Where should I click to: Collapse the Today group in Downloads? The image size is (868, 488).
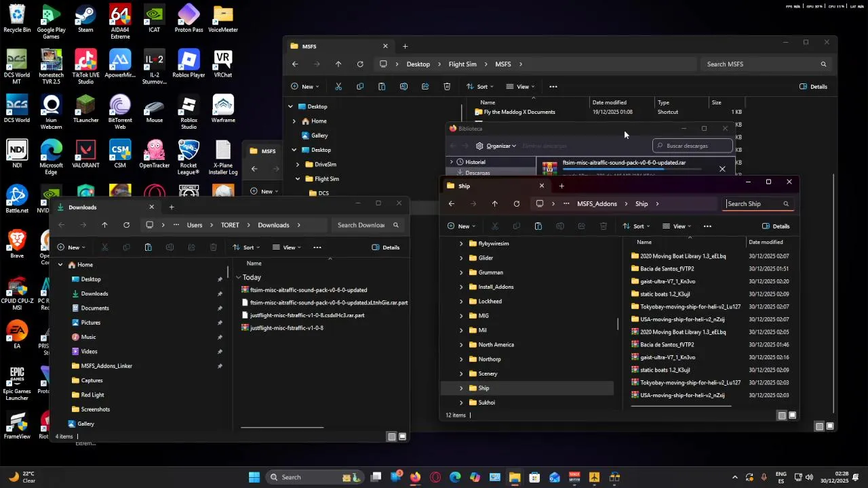point(239,278)
